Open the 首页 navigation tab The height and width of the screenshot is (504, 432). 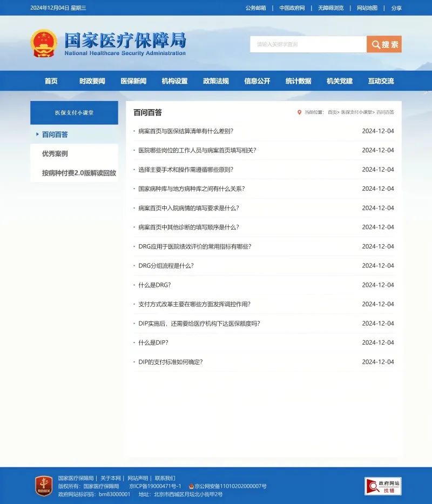(x=51, y=81)
